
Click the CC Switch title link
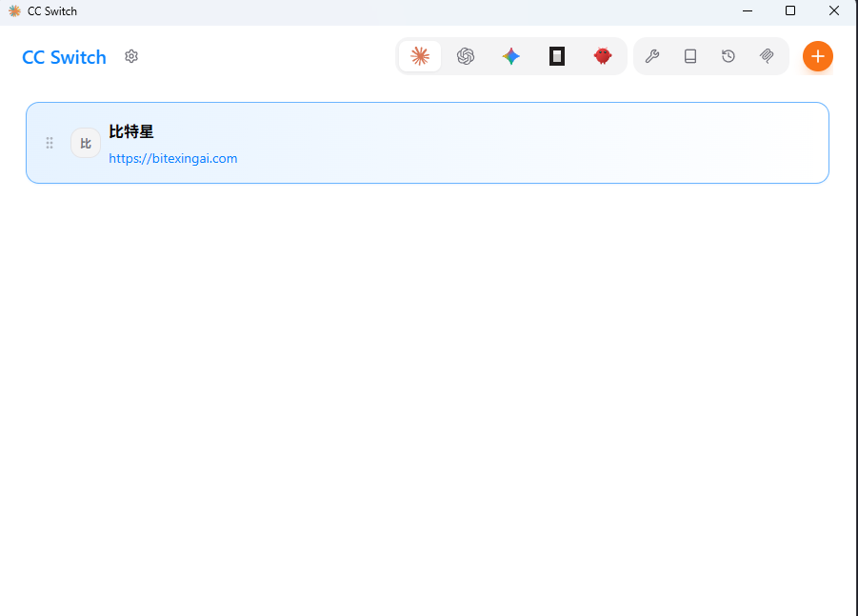(x=64, y=57)
